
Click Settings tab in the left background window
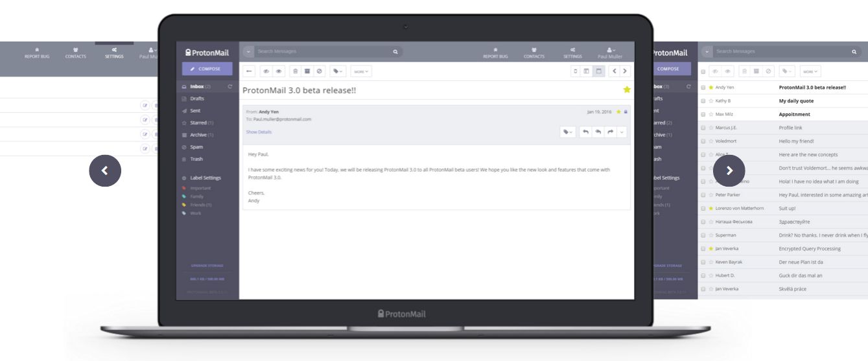[114, 53]
